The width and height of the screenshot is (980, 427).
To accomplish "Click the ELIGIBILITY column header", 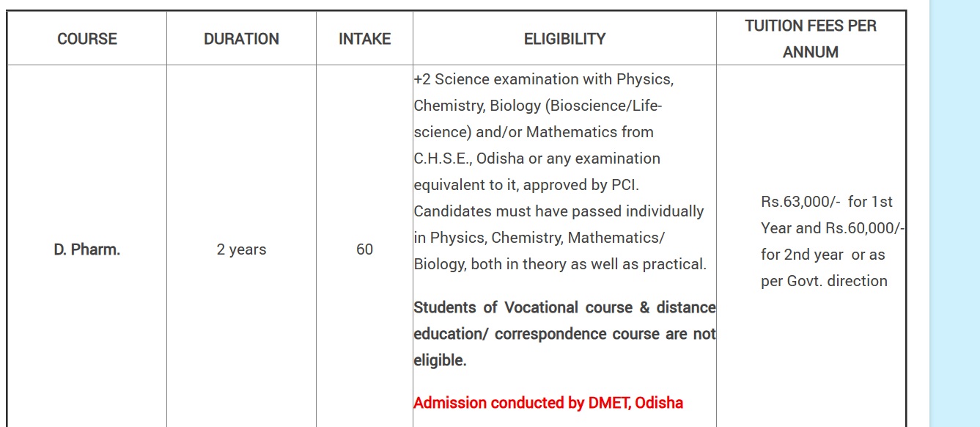I will 564,39.
